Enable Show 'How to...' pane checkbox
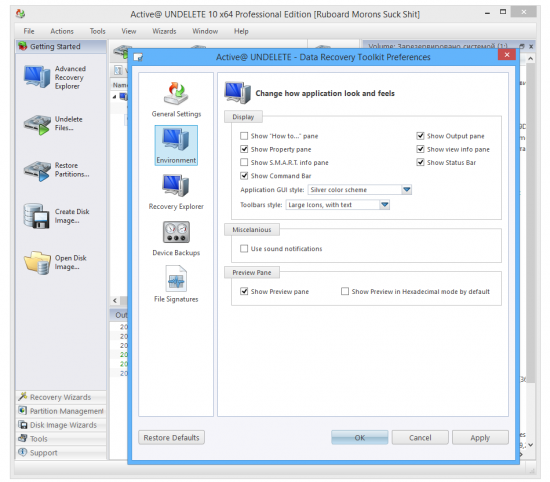This screenshot has height=482, width=550. click(x=244, y=136)
